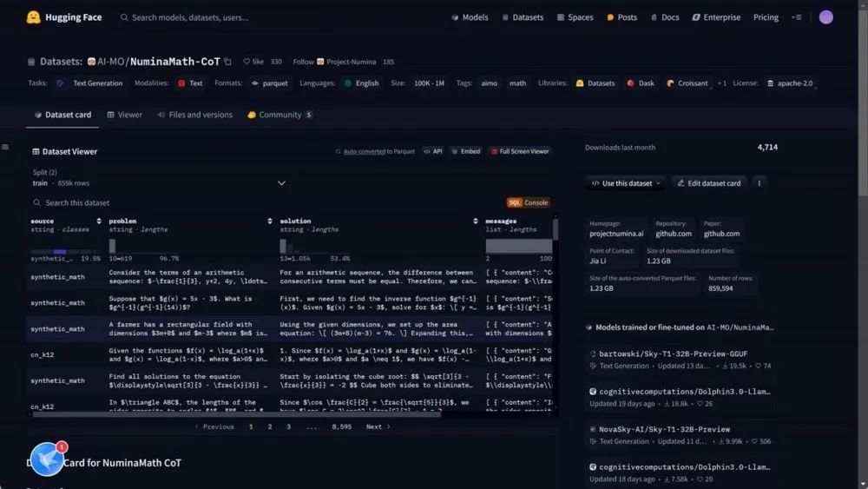Open the Full Screen Viewer
This screenshot has width=868, height=489.
click(519, 151)
